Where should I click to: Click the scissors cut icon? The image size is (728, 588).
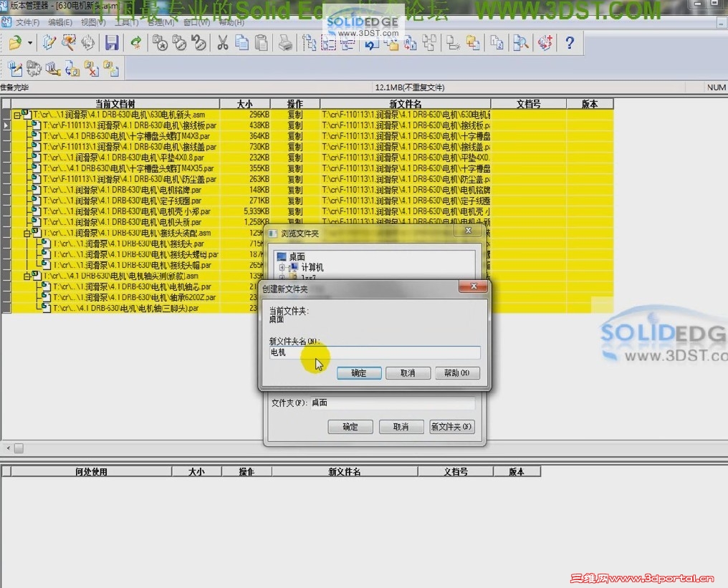click(x=223, y=43)
